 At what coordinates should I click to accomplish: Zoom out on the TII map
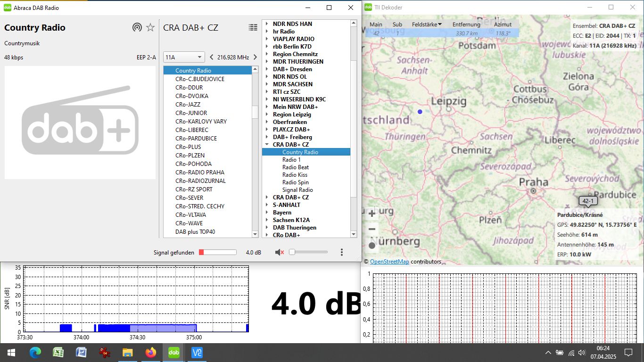tap(372, 230)
